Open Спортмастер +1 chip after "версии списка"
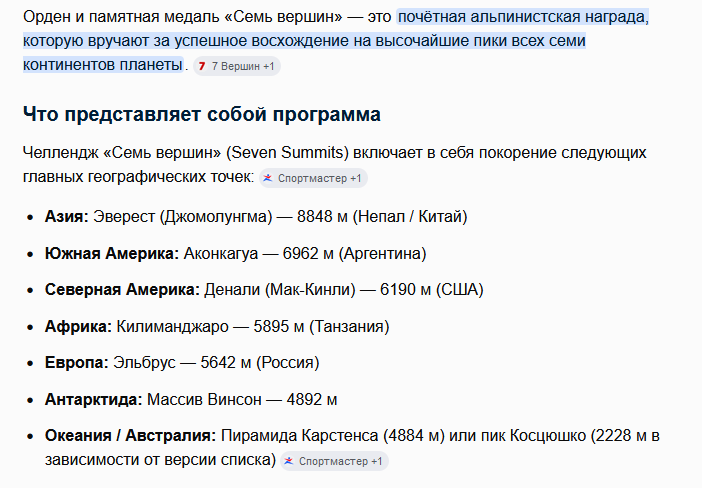 tap(334, 461)
